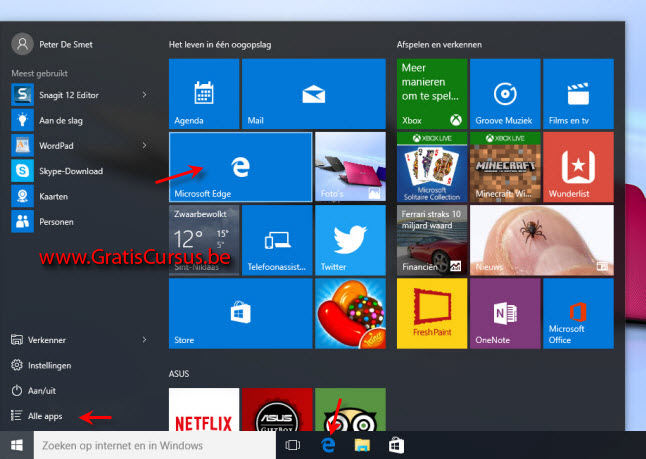Open the Mail tile

coord(314,94)
